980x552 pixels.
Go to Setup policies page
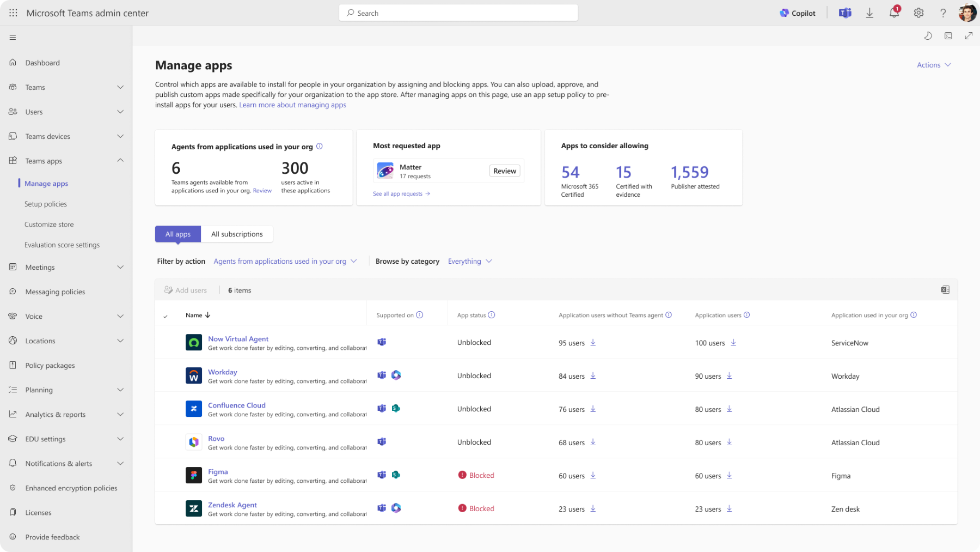[46, 204]
